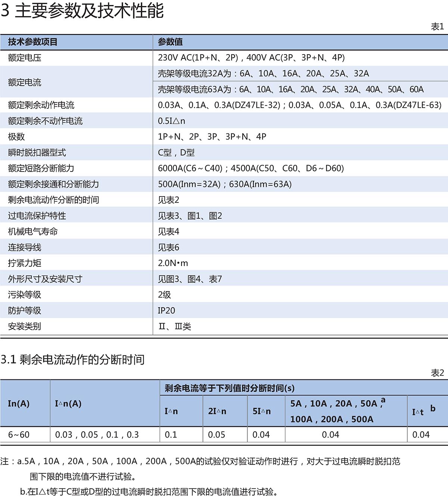Click the 瞬时脱扣器型式 row label
Screen dimensions: 448x500
[x=37, y=153]
